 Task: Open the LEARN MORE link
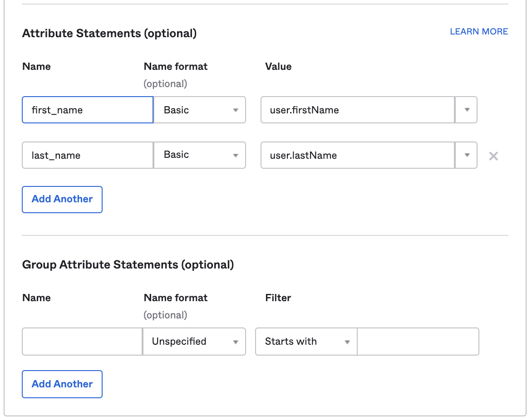[x=479, y=31]
